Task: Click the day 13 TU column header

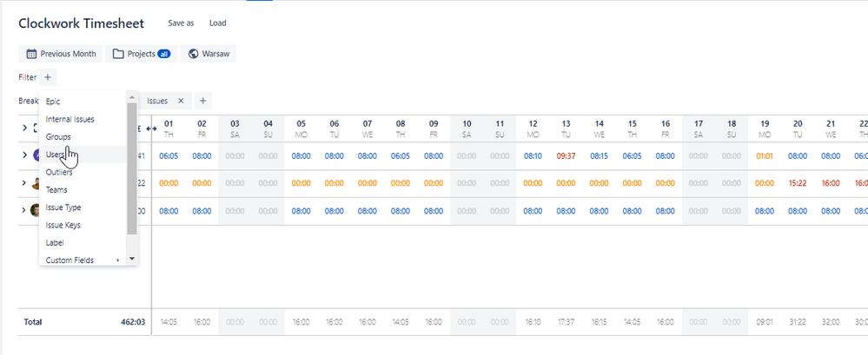Action: pos(566,128)
